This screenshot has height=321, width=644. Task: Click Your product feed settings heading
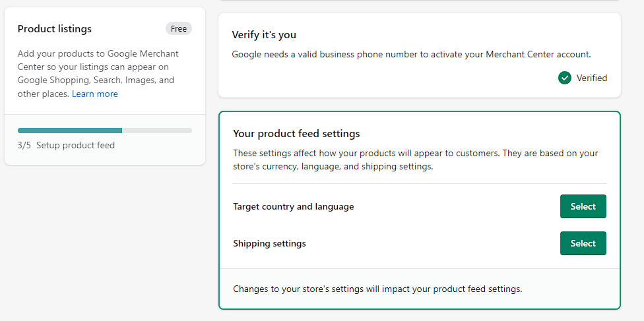pyautogui.click(x=296, y=133)
